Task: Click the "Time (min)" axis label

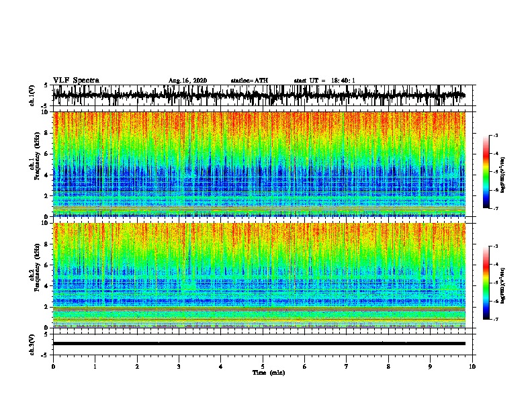Action: (x=269, y=373)
